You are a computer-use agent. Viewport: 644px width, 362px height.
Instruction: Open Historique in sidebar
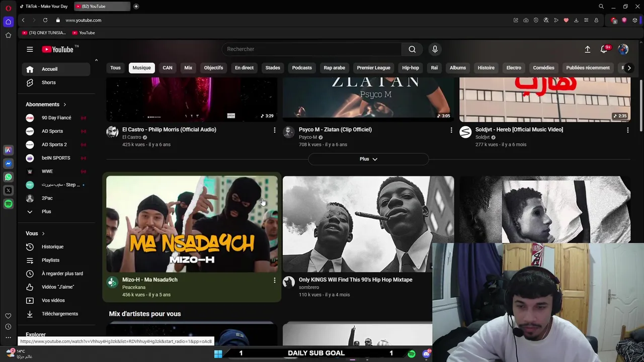pos(56,247)
